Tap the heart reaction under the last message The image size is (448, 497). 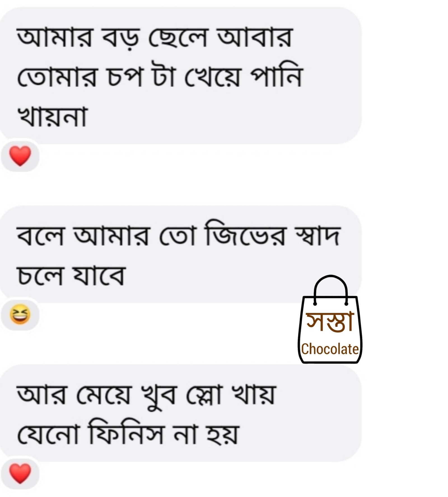(x=20, y=473)
